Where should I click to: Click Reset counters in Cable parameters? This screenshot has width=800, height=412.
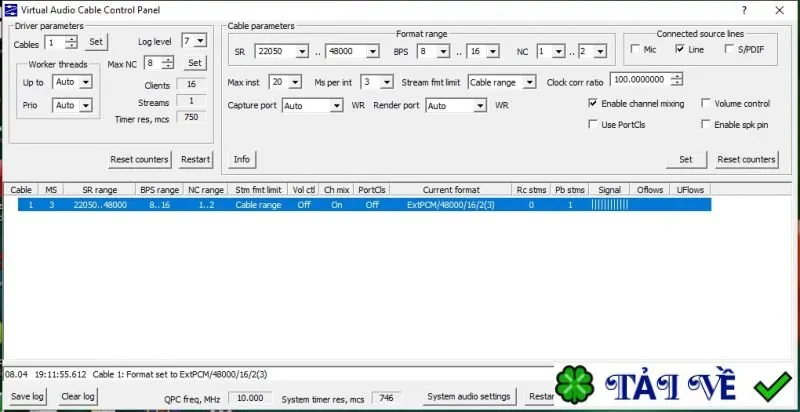tap(746, 159)
